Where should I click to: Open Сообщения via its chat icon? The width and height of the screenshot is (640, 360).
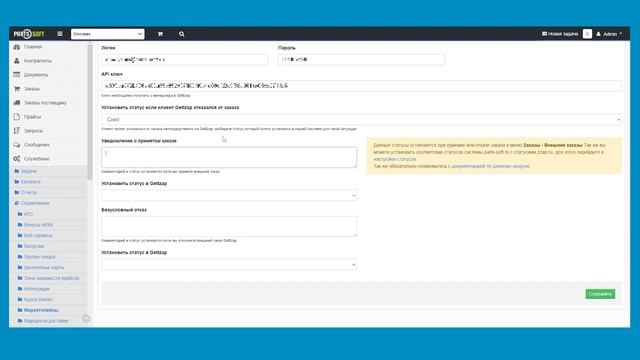pyautogui.click(x=17, y=145)
